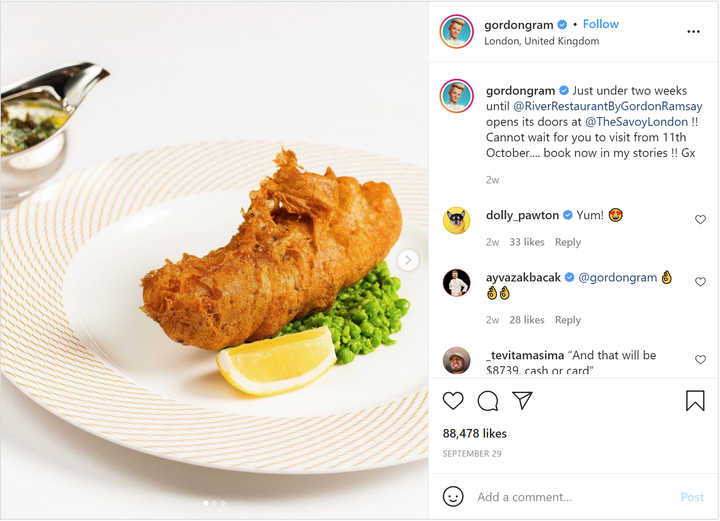Open the three-dot more options menu
This screenshot has height=521, width=720.
point(693,32)
